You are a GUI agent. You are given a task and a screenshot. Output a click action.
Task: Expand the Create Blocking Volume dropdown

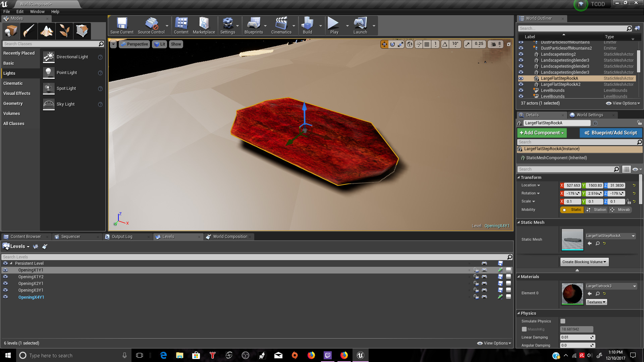pos(584,262)
